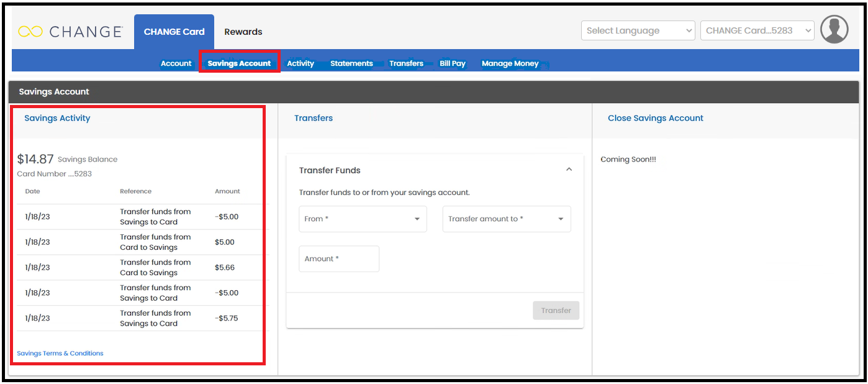Open the Transfers menu item in blue bar

pos(406,63)
